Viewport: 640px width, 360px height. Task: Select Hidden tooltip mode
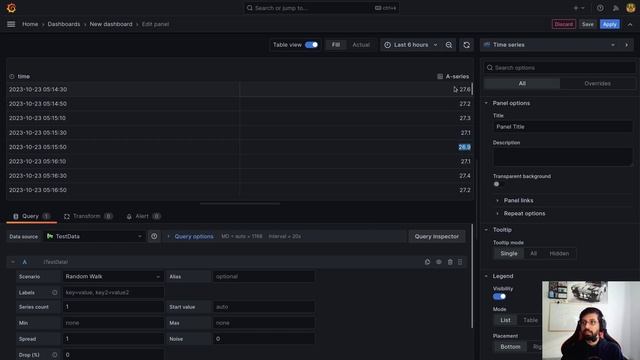coord(559,253)
